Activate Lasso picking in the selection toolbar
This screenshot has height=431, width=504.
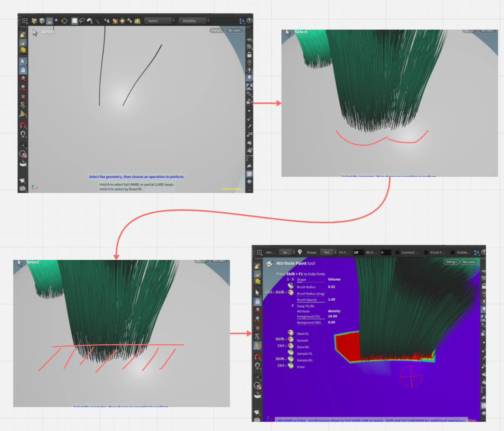(x=82, y=21)
